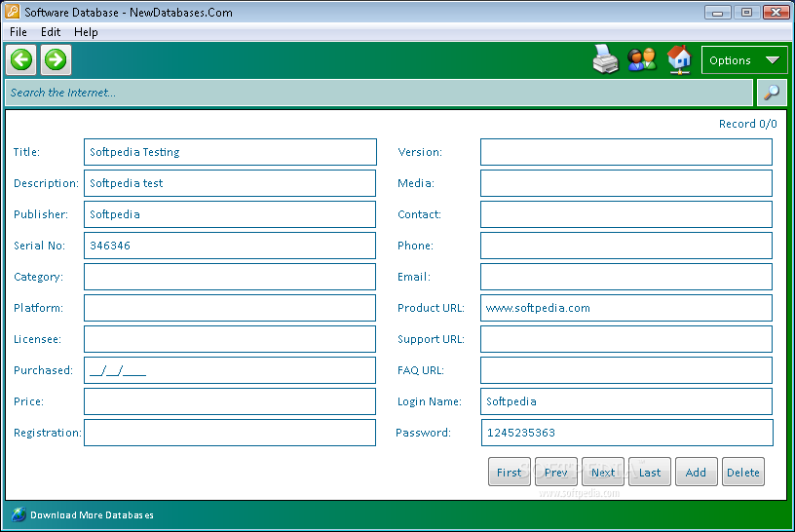Click the printer icon

(605, 59)
